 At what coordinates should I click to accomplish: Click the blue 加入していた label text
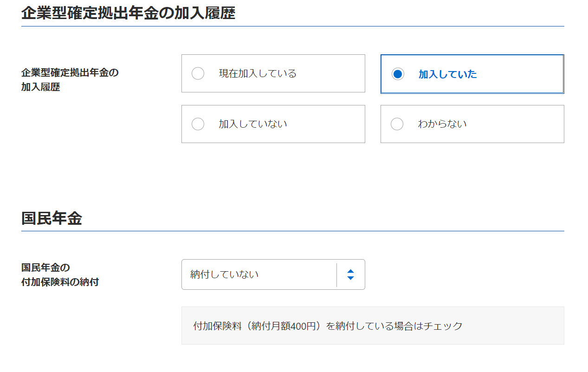447,74
